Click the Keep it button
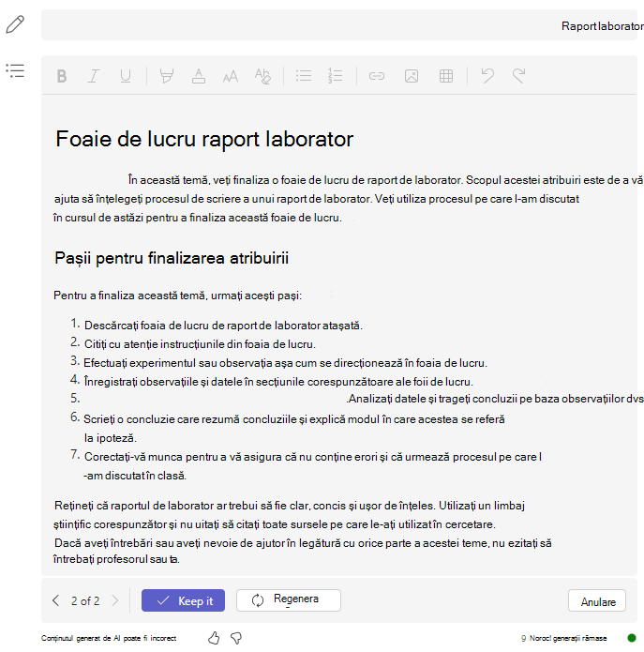 pos(183,600)
